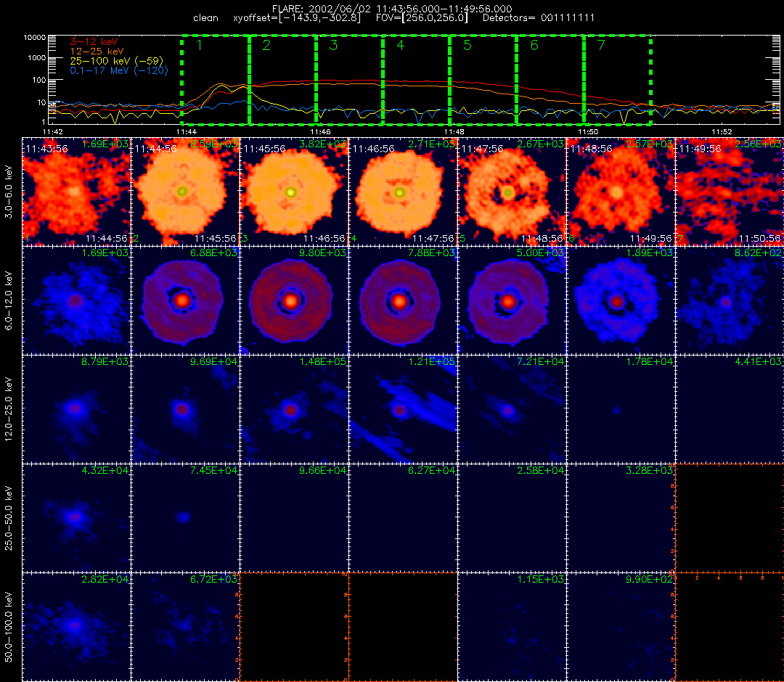Pick the 25.0-50.0 keV image with peak 6.27E+04
Screen dimensions: 784x682
404,519
